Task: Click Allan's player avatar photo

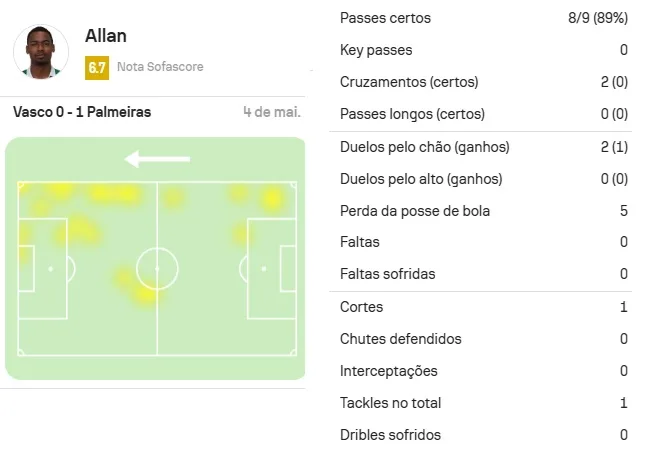Action: 41,51
